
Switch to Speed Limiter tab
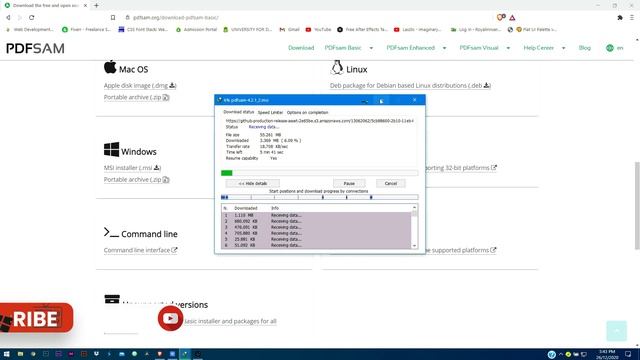click(270, 112)
